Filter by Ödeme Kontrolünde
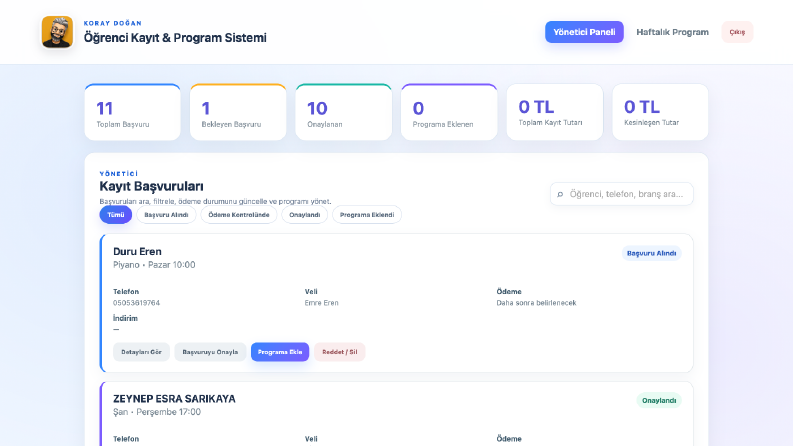This screenshot has height=446, width=793. pyautogui.click(x=239, y=215)
